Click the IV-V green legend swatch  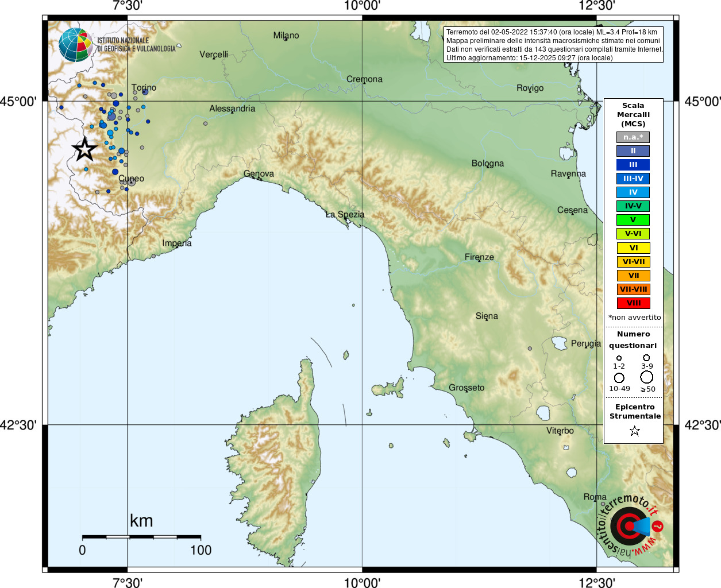[x=633, y=206]
